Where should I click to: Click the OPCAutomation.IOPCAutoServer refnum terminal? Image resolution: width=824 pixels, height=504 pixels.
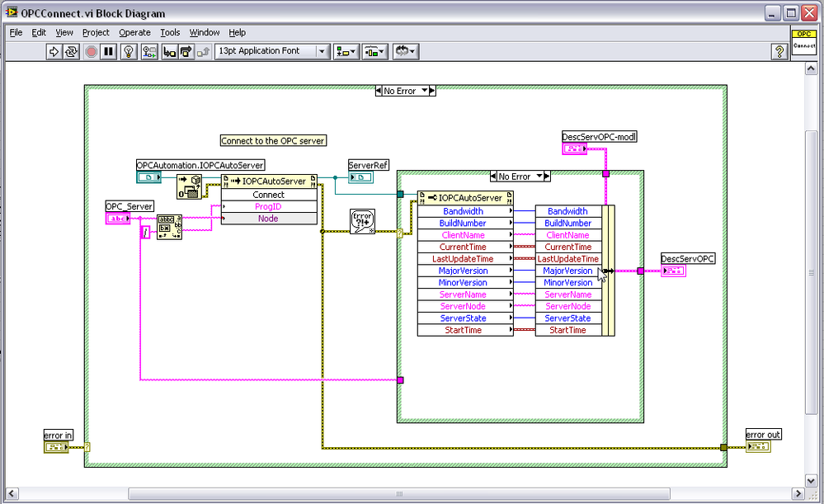tap(148, 177)
